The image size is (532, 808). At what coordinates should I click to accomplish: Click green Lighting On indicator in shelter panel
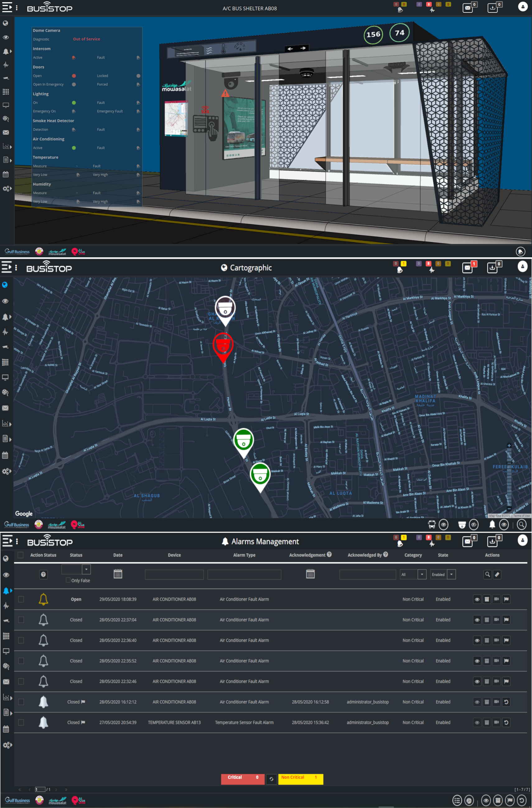point(74,103)
